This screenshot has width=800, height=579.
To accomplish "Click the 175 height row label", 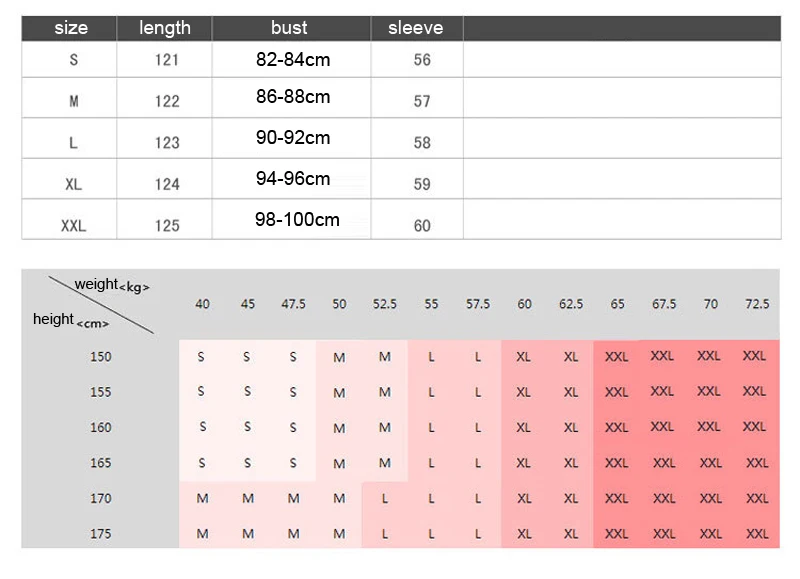I will point(101,534).
